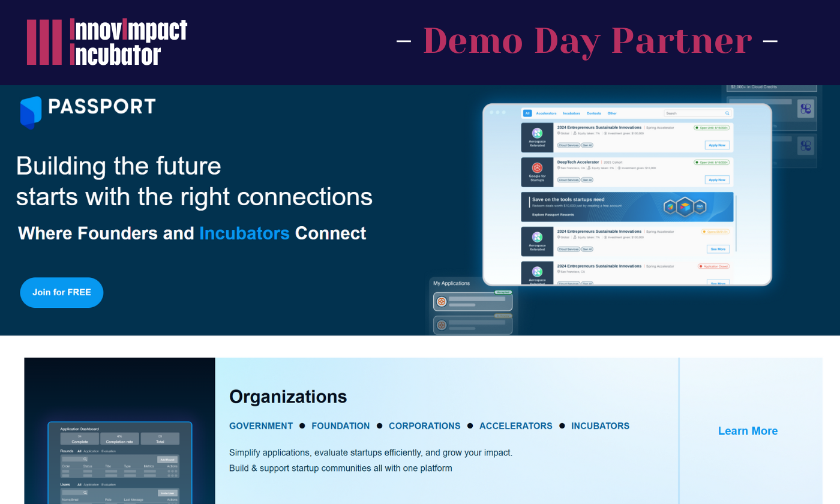
Task: Click the Rounds search icon in dashboard preview
Action: point(85,460)
